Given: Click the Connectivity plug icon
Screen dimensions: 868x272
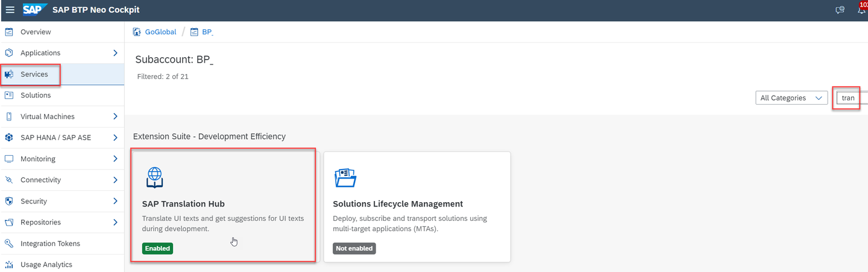Looking at the screenshot, I should point(9,180).
